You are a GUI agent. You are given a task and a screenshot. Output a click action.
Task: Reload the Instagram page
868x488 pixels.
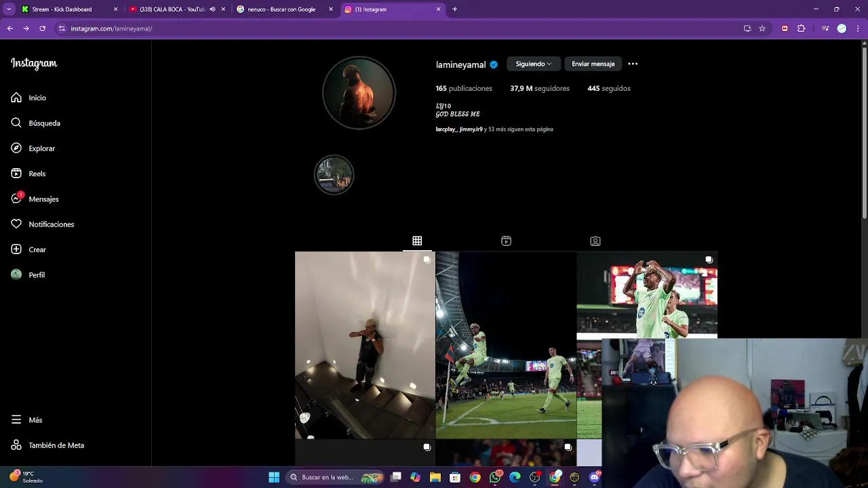click(42, 28)
